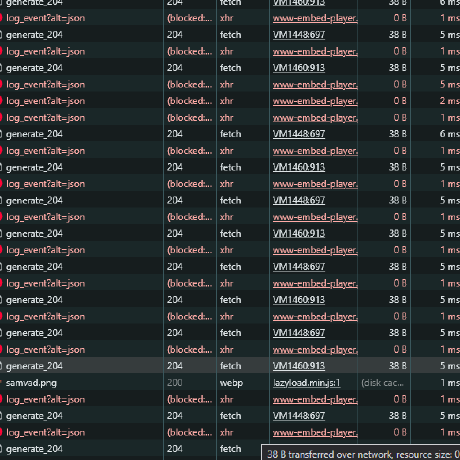The width and height of the screenshot is (460, 460).
Task: Click the 6 ms time beside VM1448:697
Action: [x=450, y=134]
